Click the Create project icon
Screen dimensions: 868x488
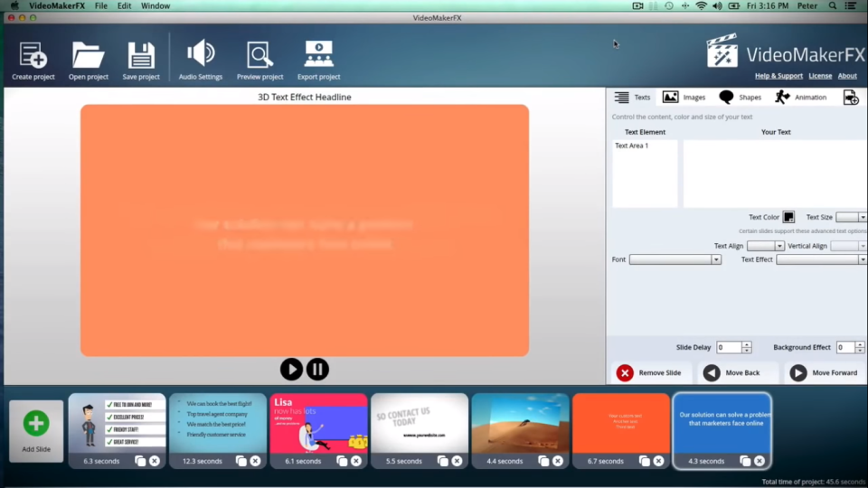tap(33, 55)
